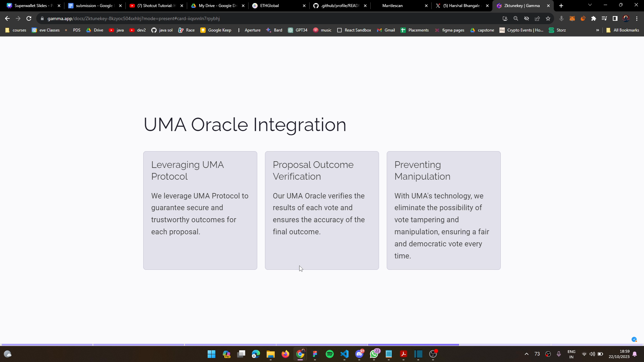
Task: Open the Crypto Events bookmark
Action: (521, 30)
